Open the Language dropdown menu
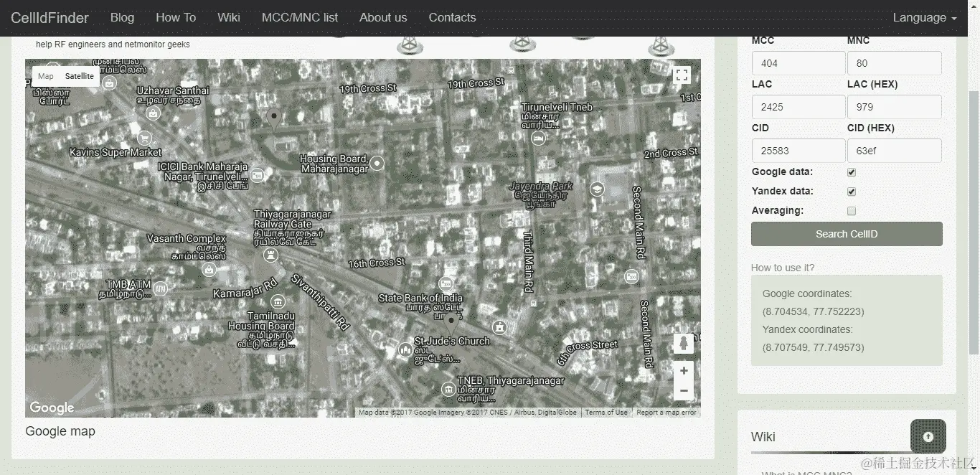Viewport: 980px width, 475px height. point(925,18)
